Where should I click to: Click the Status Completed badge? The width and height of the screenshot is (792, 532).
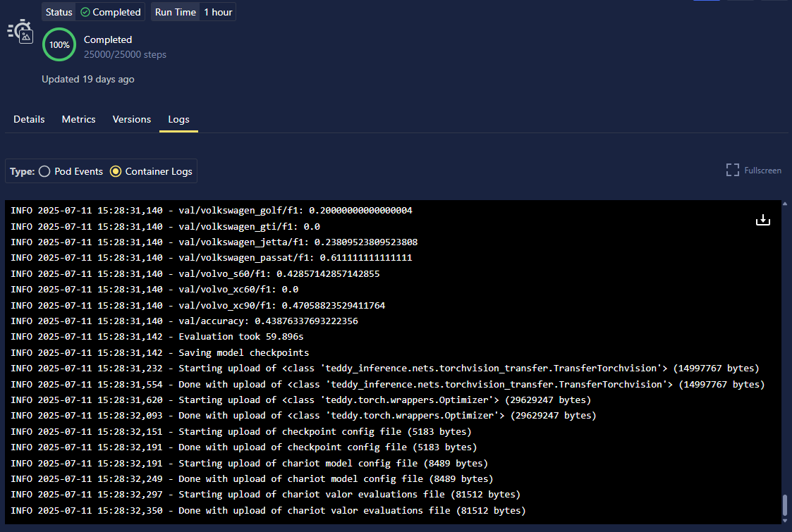click(93, 12)
